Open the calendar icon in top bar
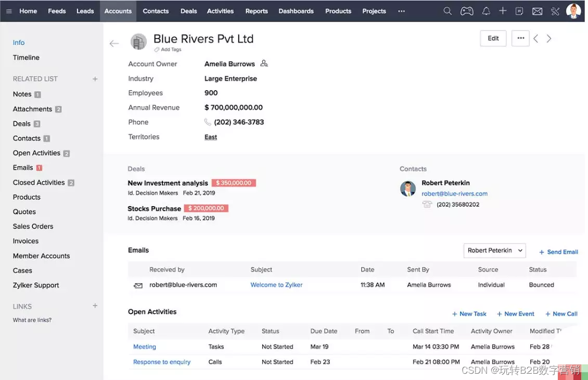 pos(519,11)
